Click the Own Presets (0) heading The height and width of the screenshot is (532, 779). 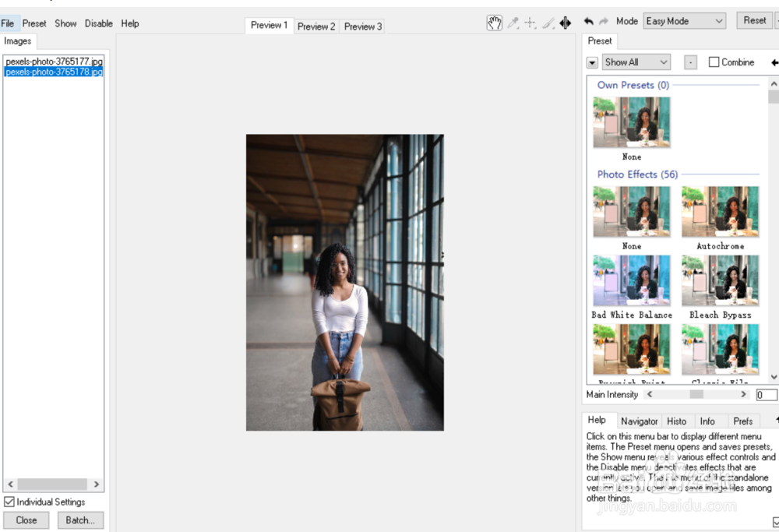tap(633, 85)
